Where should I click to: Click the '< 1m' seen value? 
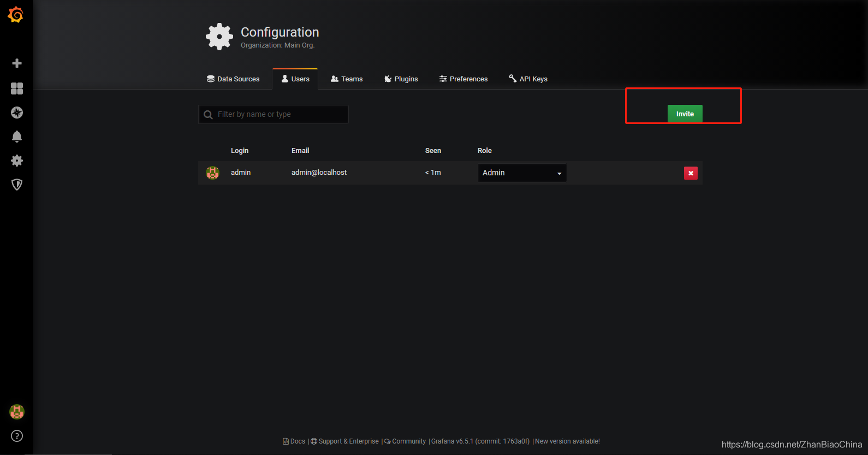click(x=433, y=173)
